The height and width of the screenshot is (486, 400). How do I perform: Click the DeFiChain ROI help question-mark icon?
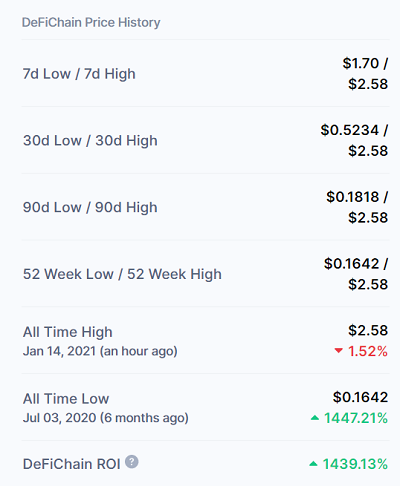(132, 462)
